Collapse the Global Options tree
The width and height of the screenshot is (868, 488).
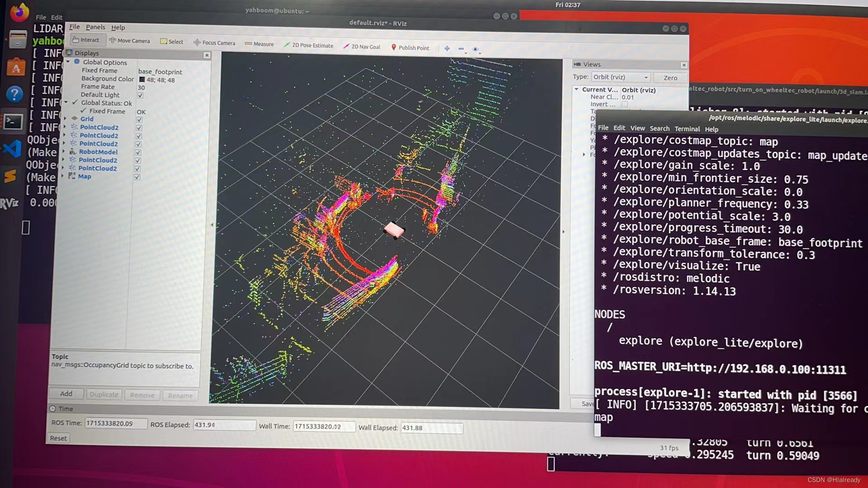click(x=68, y=62)
